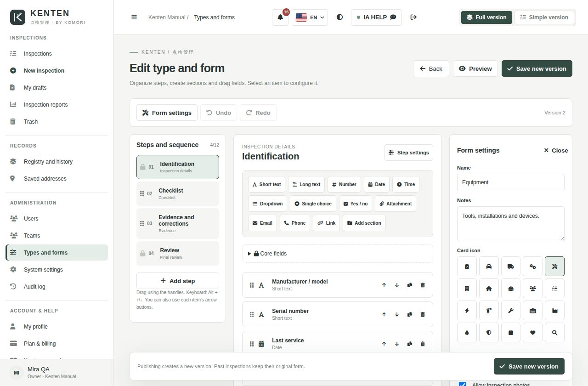
Task: Open the notifications bell
Action: pos(280,17)
